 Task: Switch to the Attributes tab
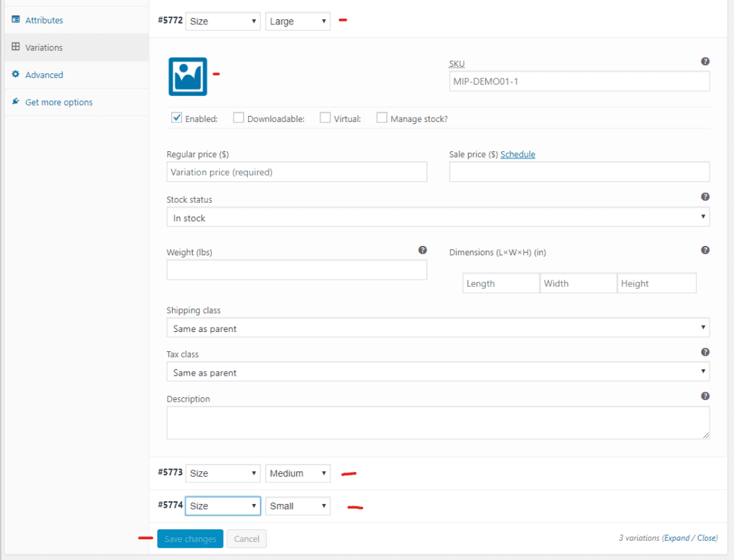77,20
